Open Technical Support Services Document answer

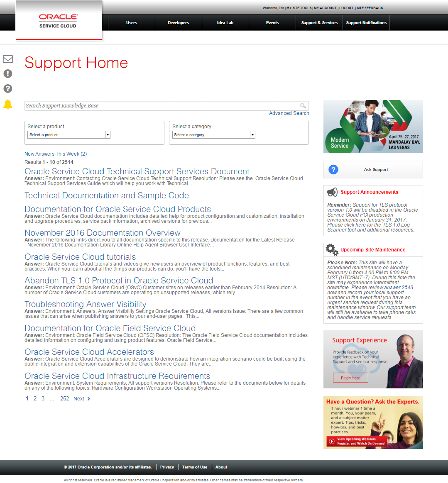137,171
